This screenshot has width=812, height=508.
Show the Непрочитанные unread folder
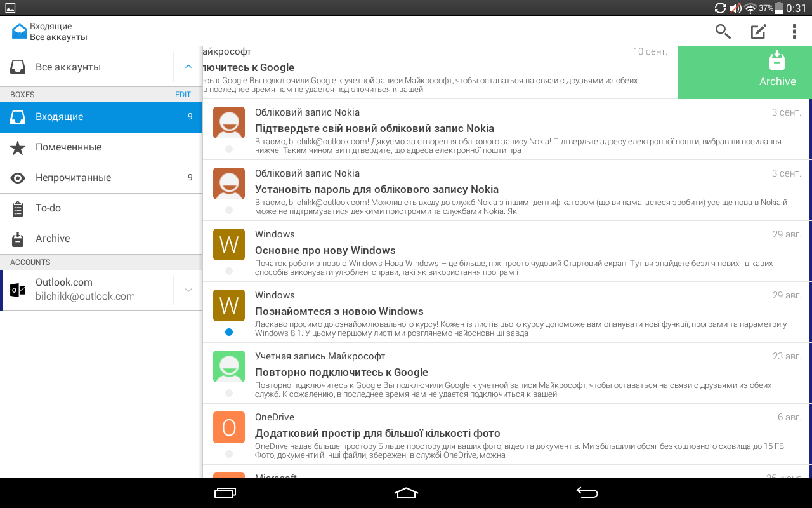point(101,178)
